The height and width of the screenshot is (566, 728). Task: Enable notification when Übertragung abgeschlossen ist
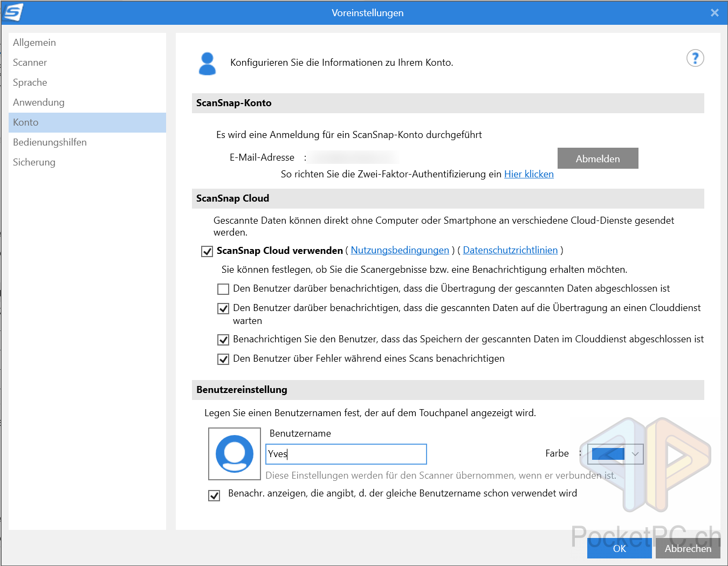223,289
